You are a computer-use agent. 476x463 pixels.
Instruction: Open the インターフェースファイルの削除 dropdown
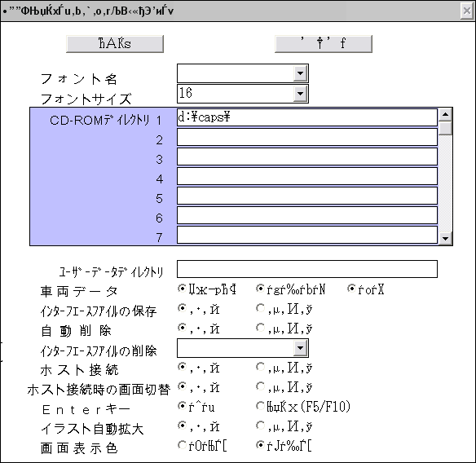coord(300,348)
